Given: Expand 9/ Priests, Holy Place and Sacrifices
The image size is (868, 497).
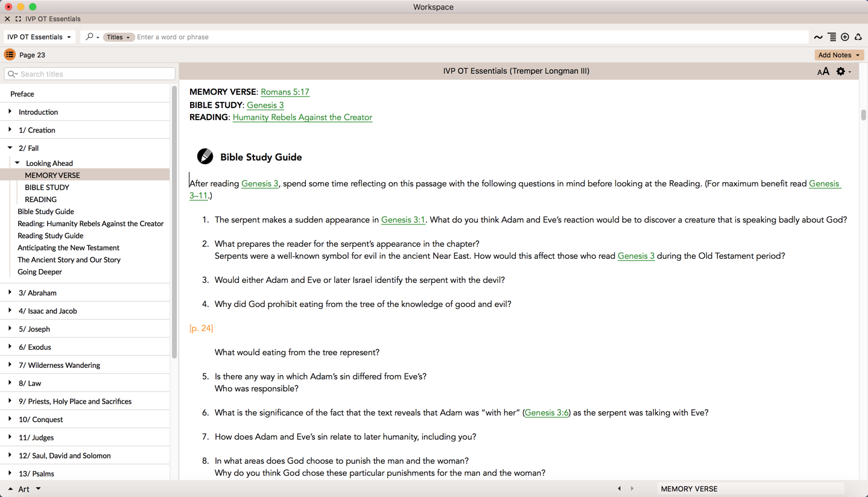Looking at the screenshot, I should (x=10, y=401).
